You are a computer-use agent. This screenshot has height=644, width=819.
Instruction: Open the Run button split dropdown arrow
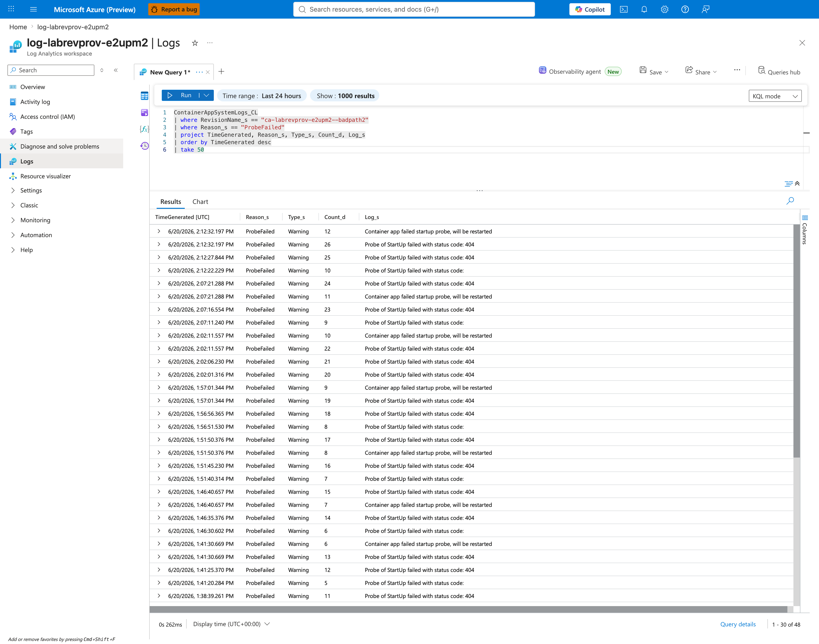207,95
